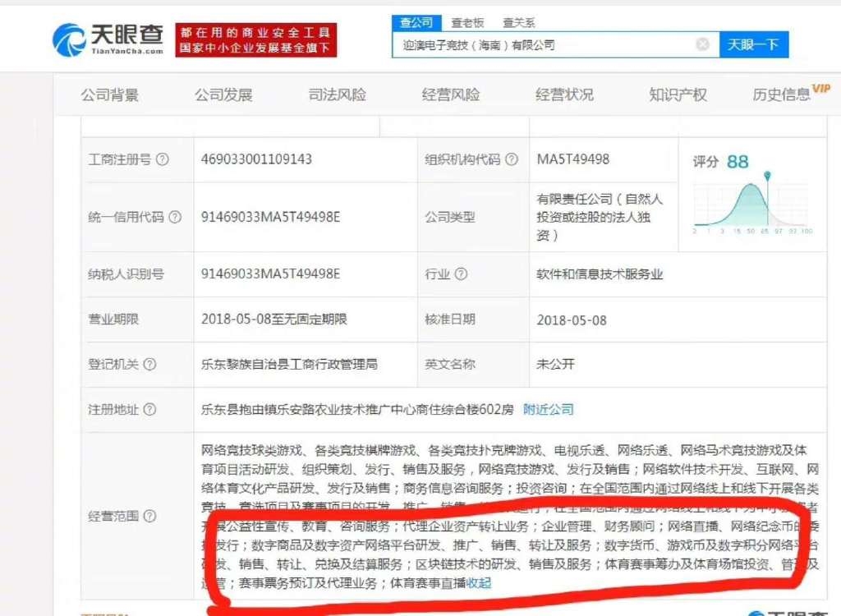Open the help icon next to 行业
This screenshot has height=616, width=841.
pos(462,274)
